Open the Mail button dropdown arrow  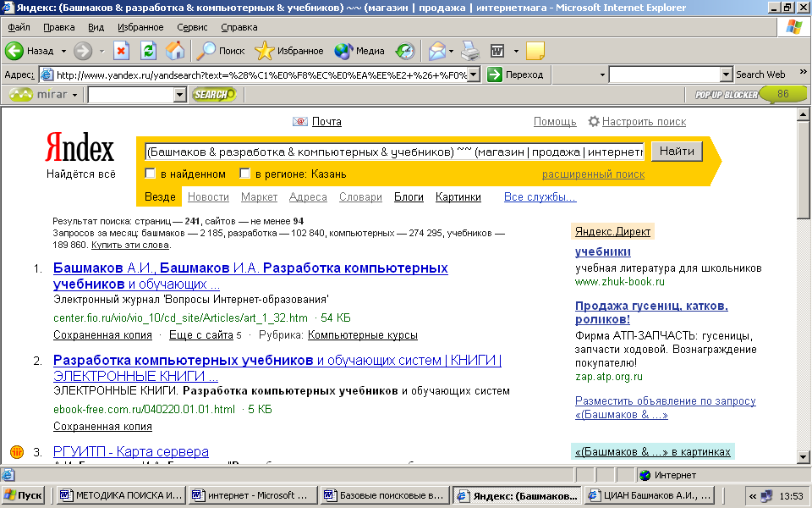click(451, 52)
